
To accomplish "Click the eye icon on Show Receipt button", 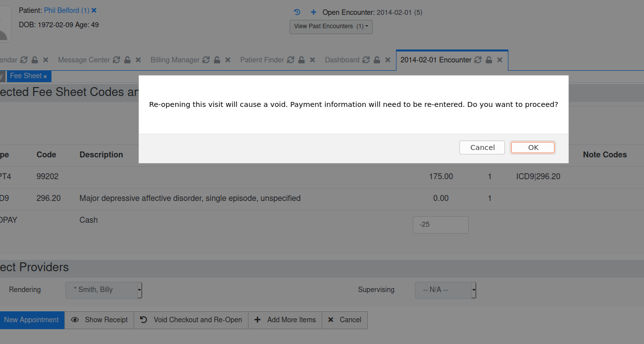I will (75, 320).
